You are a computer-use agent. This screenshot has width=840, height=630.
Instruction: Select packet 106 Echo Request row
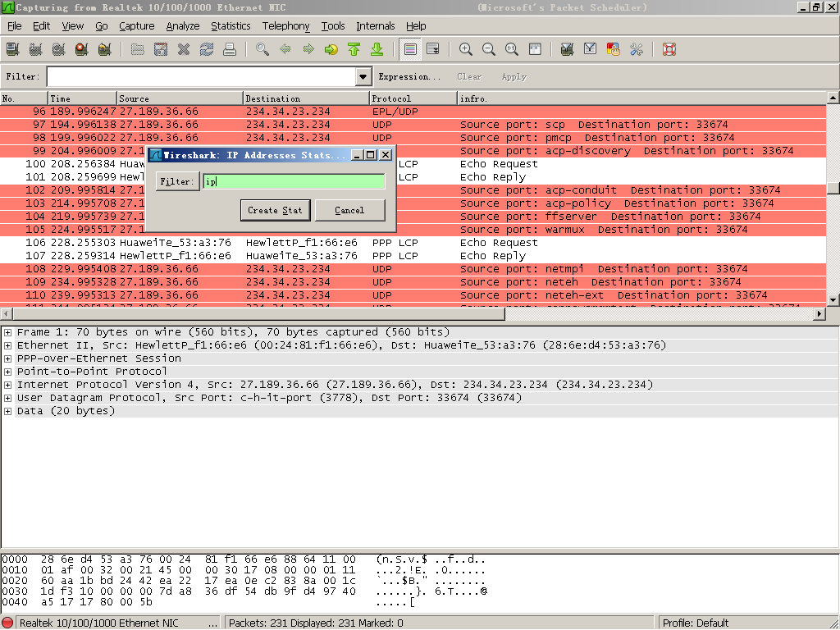click(413, 243)
